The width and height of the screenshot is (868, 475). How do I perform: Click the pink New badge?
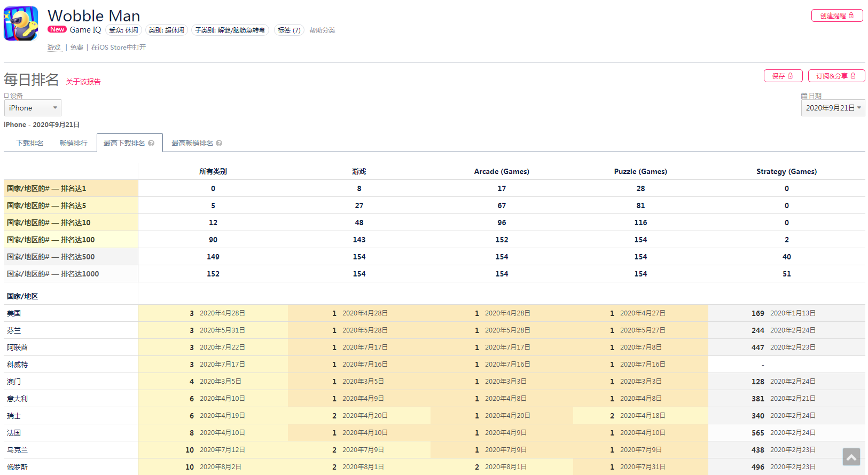coord(57,29)
